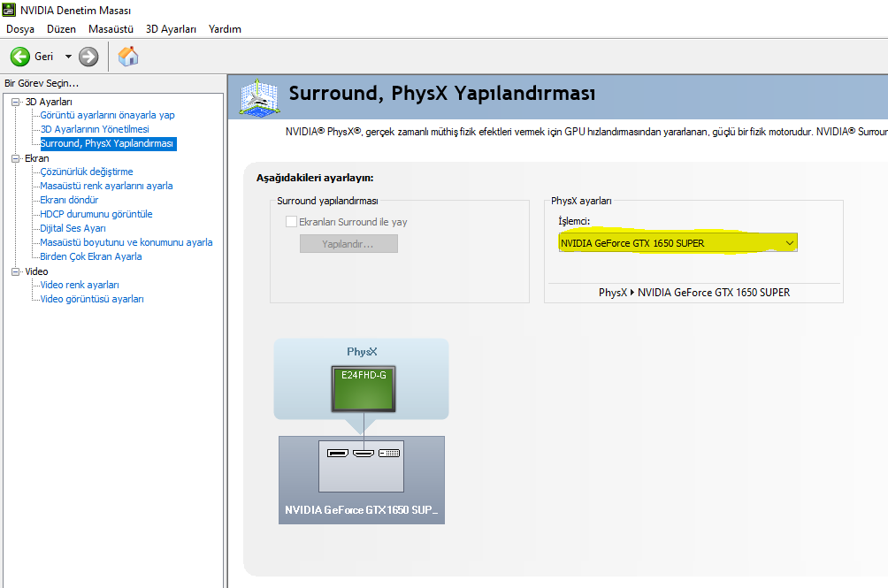The image size is (888, 588).
Task: Click the Yapılandır... button
Action: click(x=348, y=244)
